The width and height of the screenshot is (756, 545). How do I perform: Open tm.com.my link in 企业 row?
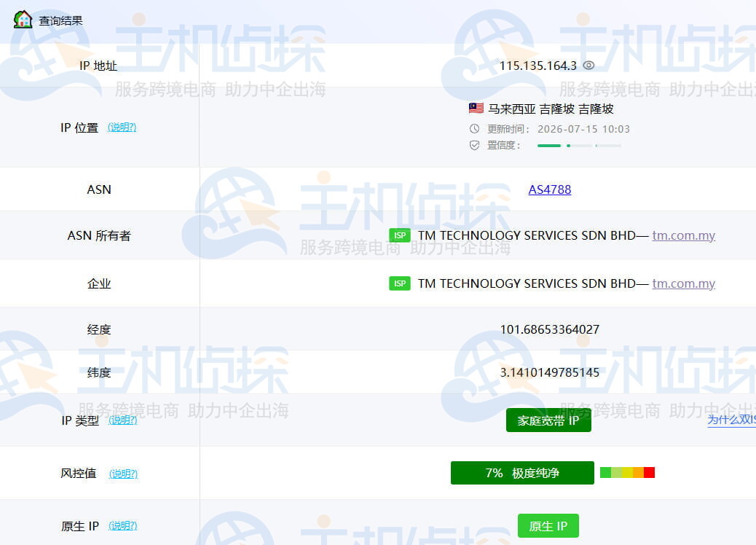684,283
